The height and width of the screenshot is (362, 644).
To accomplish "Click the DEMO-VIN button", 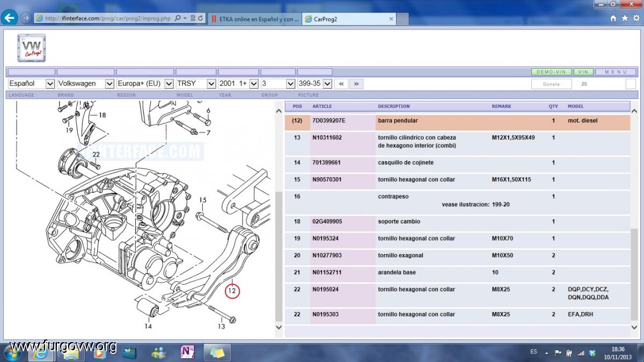I will pyautogui.click(x=551, y=72).
